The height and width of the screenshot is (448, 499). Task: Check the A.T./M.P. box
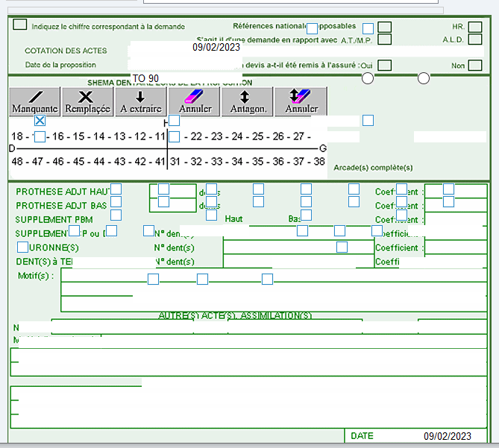pyautogui.click(x=384, y=40)
